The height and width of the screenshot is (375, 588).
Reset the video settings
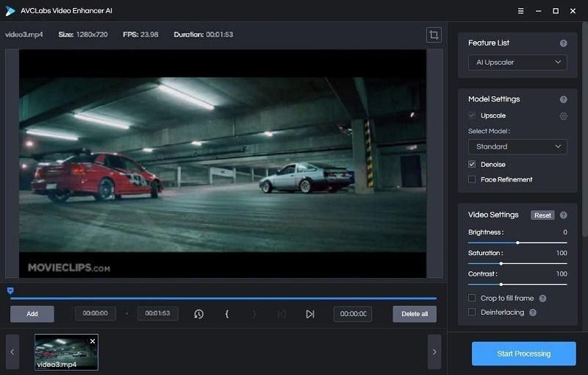point(542,215)
